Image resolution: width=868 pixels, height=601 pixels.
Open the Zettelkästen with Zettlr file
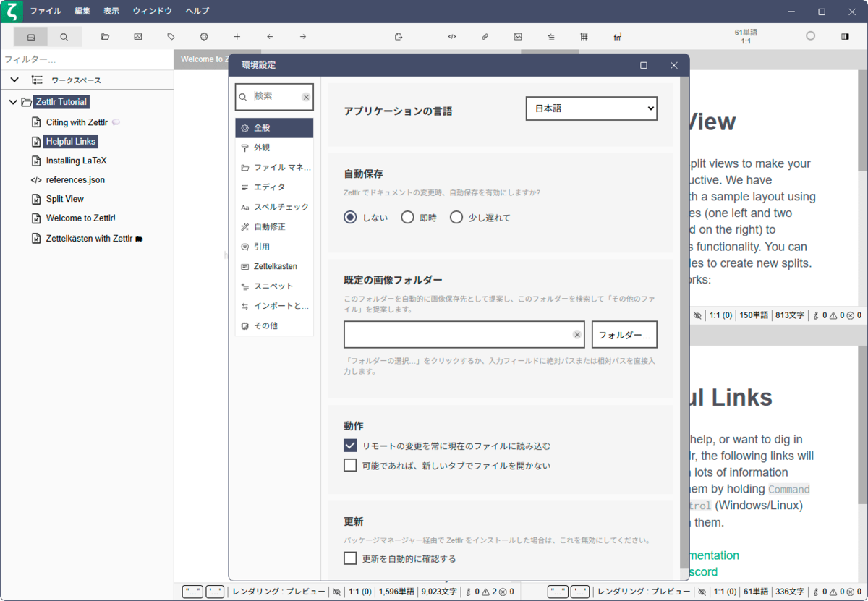(x=90, y=238)
